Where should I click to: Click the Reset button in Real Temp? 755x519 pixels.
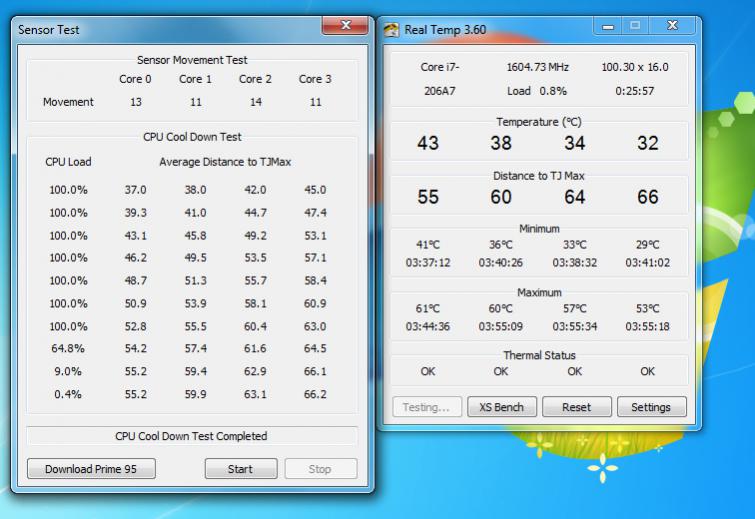(576, 407)
